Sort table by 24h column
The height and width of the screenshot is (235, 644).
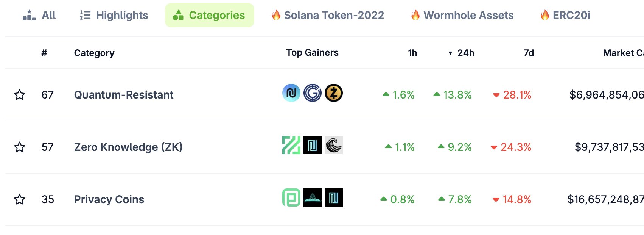[x=465, y=53]
